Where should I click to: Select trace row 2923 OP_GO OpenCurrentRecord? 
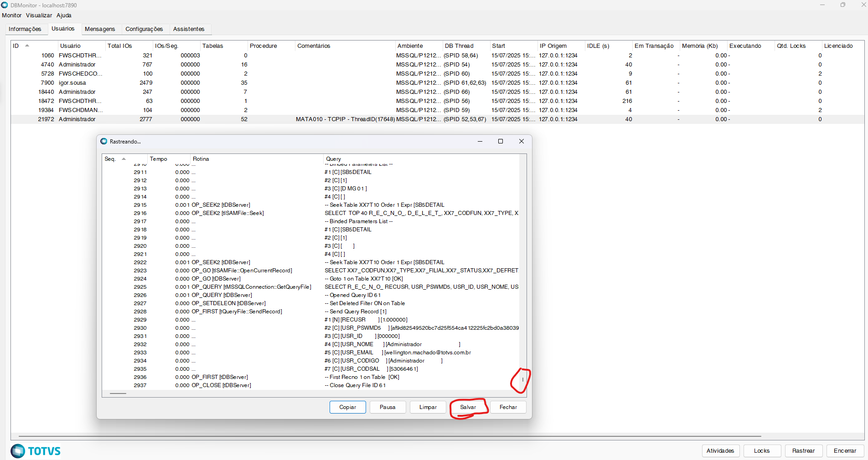click(x=310, y=271)
